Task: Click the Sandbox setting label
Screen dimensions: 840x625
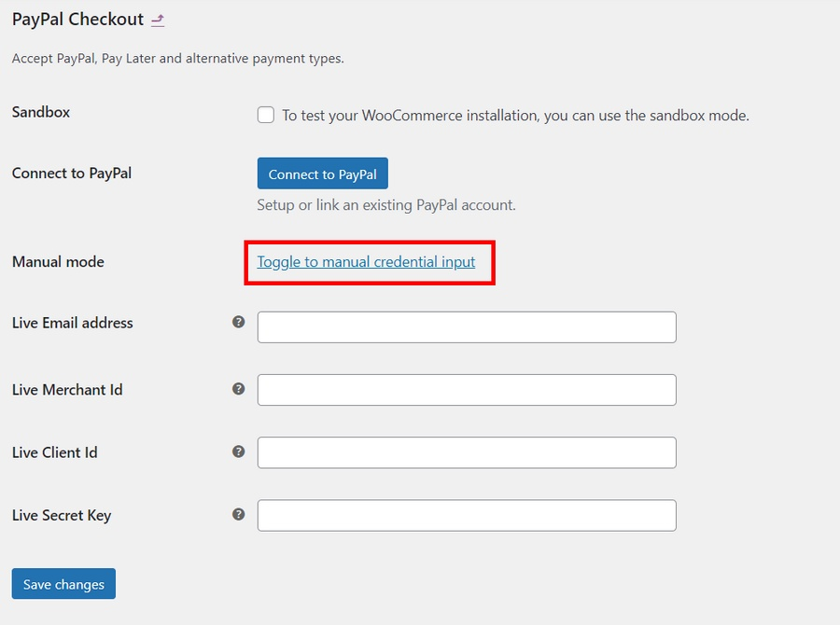Action: (40, 111)
